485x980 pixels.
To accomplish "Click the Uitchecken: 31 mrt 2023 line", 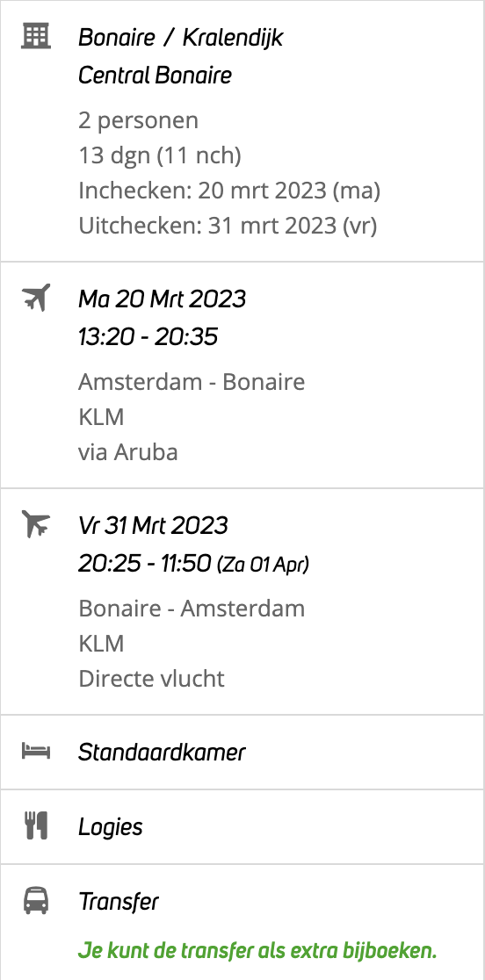I will [228, 226].
